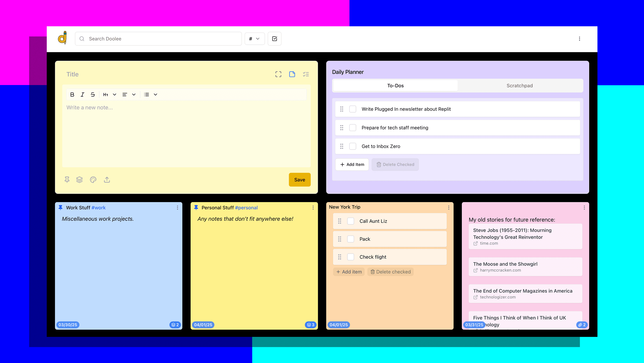This screenshot has height=363, width=644.
Task: Switch the note to checklist mode
Action: pos(306,74)
